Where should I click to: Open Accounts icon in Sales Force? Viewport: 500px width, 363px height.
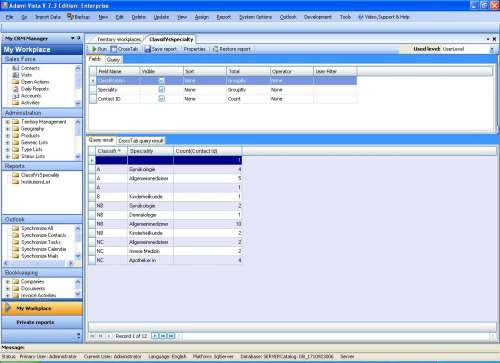(16, 96)
